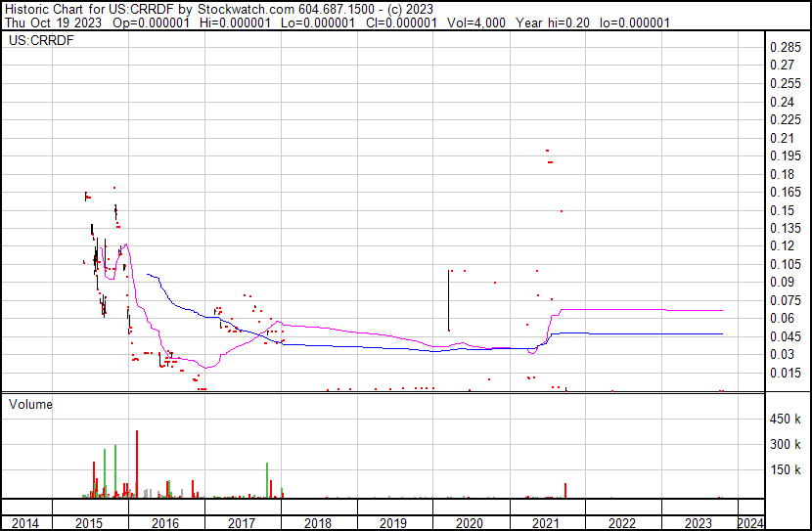Click the 2024 year label at far right
812x531 pixels.
749,523
